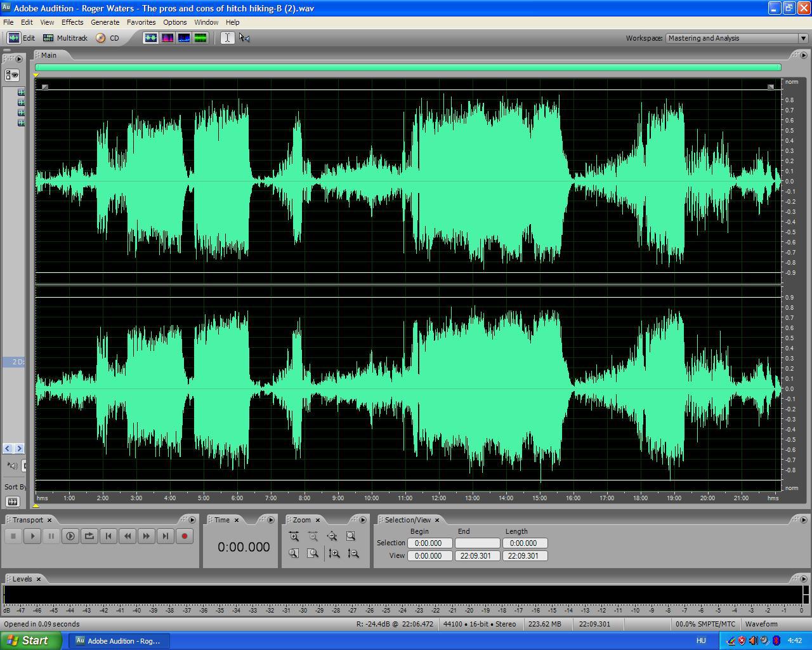Click the Selection End time field

click(x=477, y=543)
